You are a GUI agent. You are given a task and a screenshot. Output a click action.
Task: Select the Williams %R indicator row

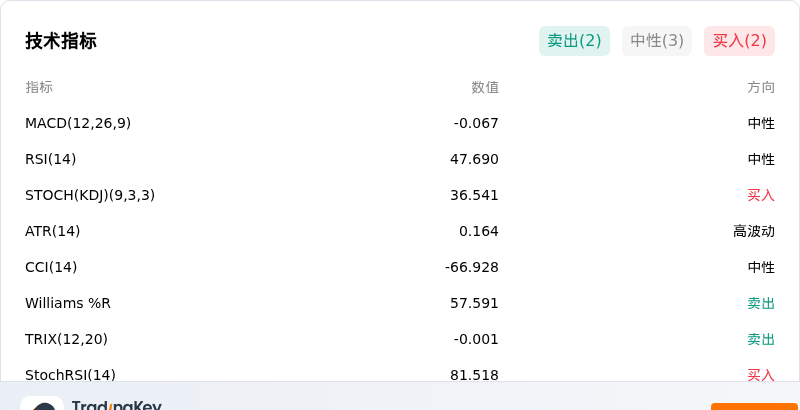[400, 303]
